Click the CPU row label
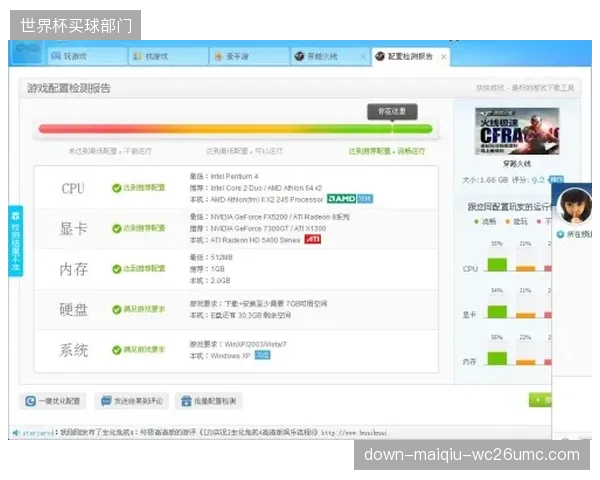This screenshot has height=480, width=600. (x=73, y=188)
